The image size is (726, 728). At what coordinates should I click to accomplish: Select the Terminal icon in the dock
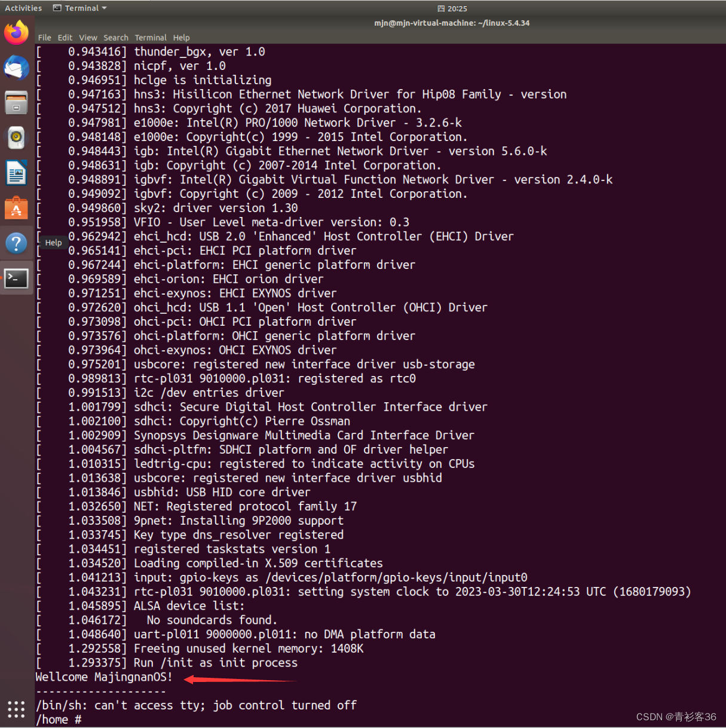point(16,278)
